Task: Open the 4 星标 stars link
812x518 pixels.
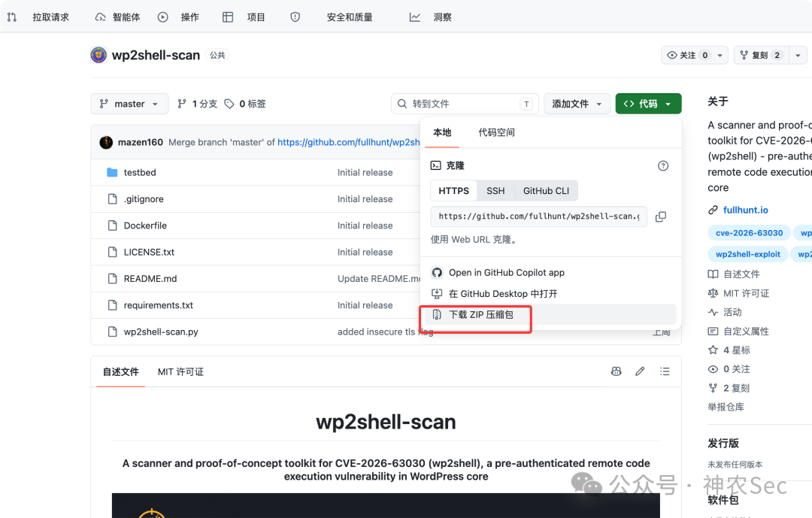Action: click(x=736, y=350)
